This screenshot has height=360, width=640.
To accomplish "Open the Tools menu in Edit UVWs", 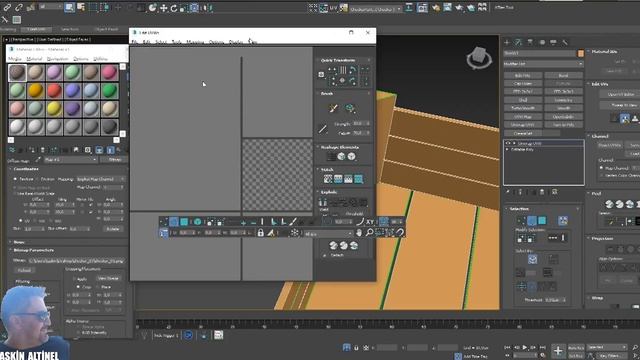I will [176, 42].
